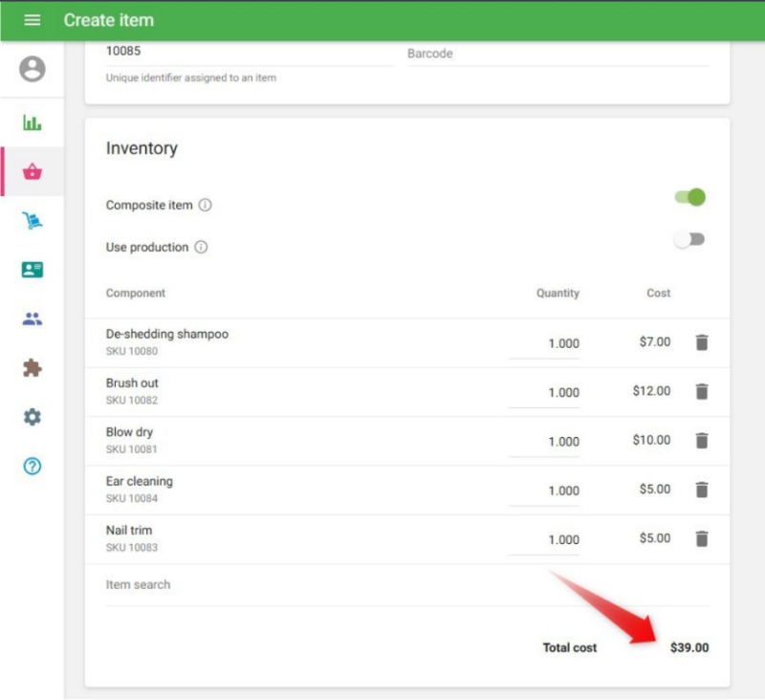The image size is (765, 700).
Task: Remove the Brush out component
Action: [702, 391]
